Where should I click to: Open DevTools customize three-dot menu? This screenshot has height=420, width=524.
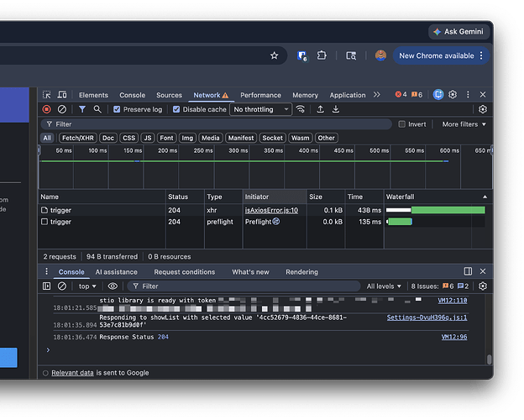pyautogui.click(x=468, y=95)
